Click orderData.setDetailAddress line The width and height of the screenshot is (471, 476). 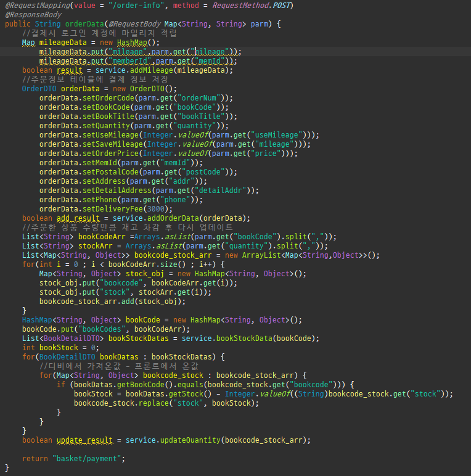click(x=149, y=191)
